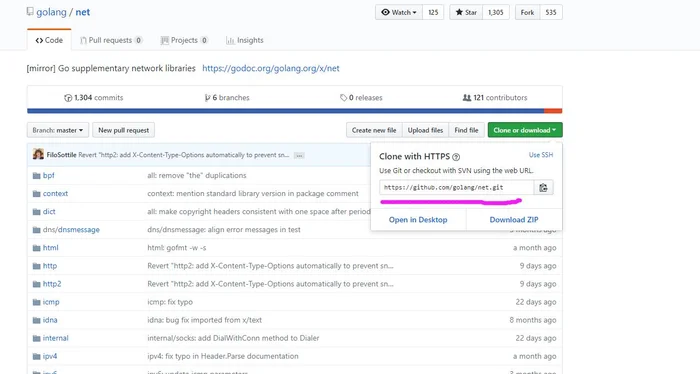Star the repository
700x374 pixels.
[466, 12]
